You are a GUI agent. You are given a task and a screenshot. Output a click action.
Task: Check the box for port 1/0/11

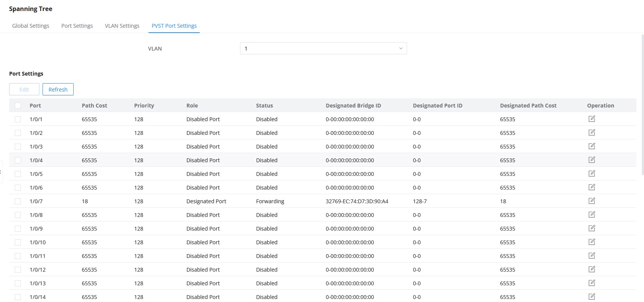tap(18, 256)
